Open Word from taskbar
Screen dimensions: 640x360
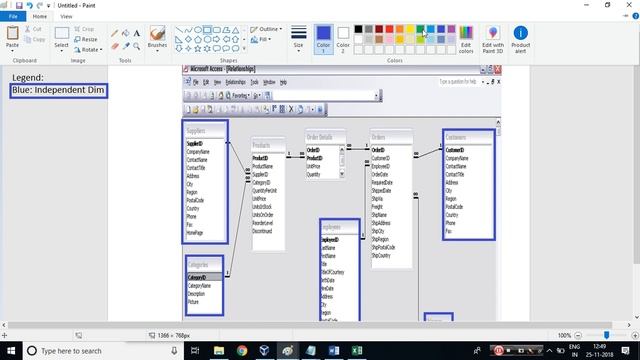334,351
